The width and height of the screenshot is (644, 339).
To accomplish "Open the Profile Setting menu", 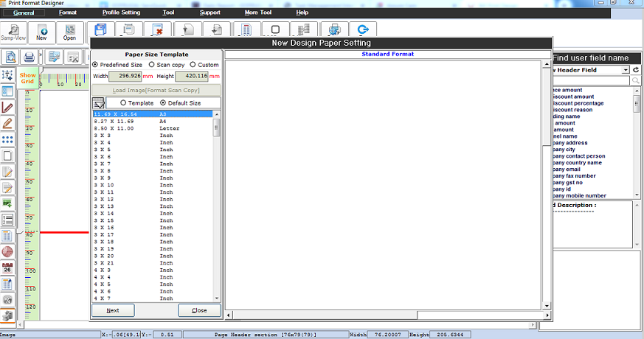I will tap(121, 13).
